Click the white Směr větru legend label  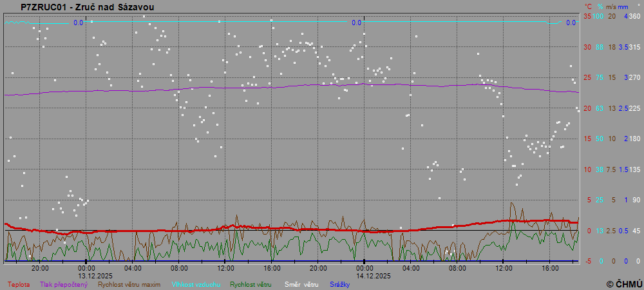(x=303, y=284)
